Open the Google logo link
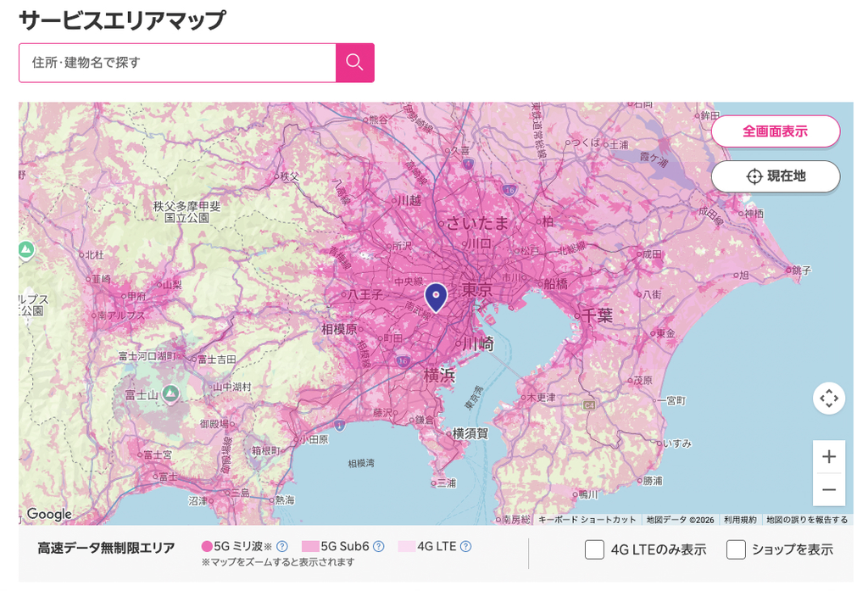 click(x=49, y=514)
